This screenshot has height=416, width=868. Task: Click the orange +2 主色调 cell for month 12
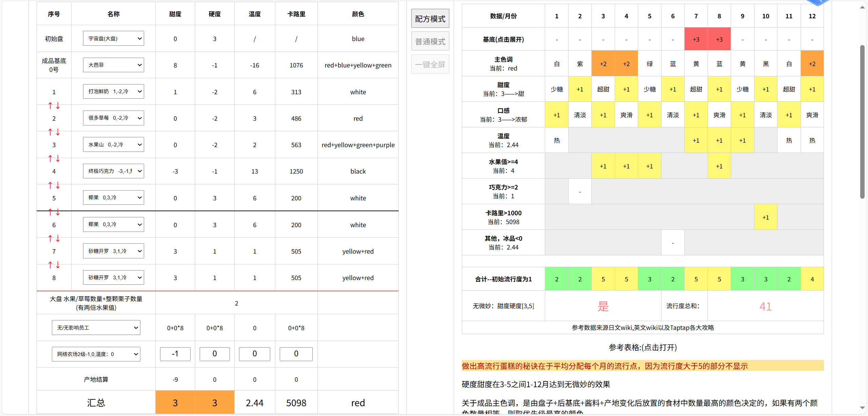tap(812, 64)
